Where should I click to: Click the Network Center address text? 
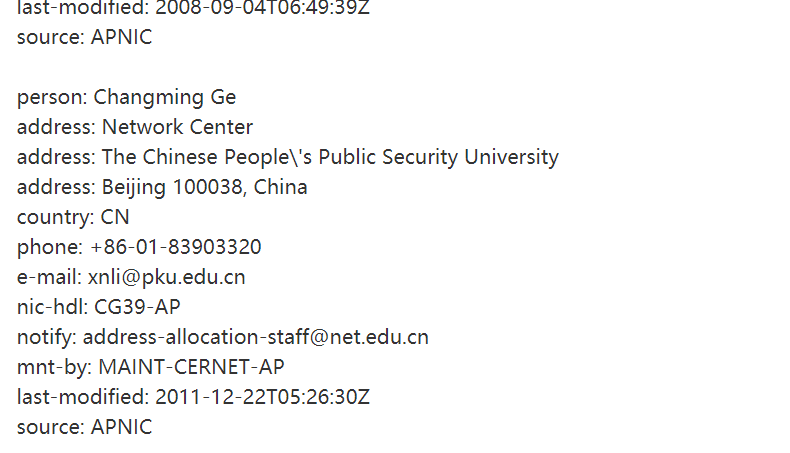pos(177,128)
